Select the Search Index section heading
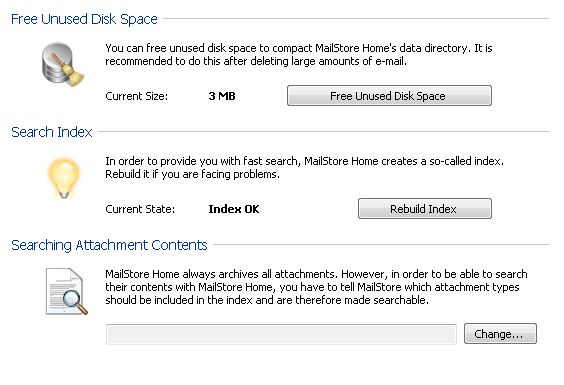564x385 pixels. 52,132
